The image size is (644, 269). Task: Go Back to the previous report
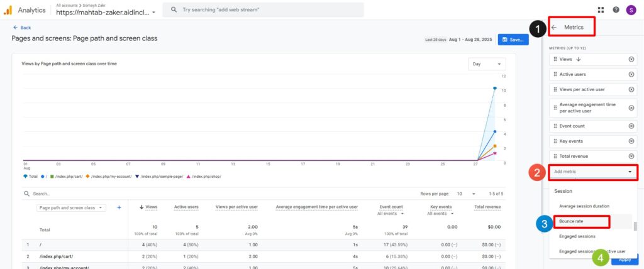(22, 28)
